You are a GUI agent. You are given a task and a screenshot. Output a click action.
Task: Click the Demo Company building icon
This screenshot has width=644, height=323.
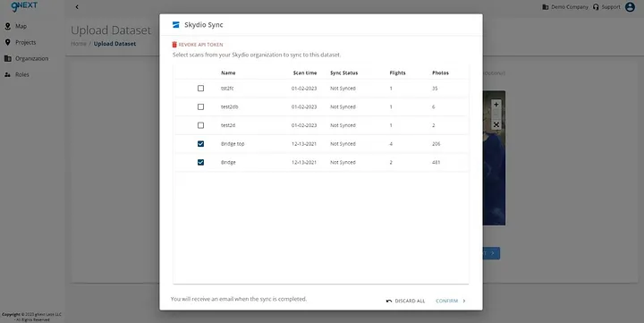[x=546, y=7]
